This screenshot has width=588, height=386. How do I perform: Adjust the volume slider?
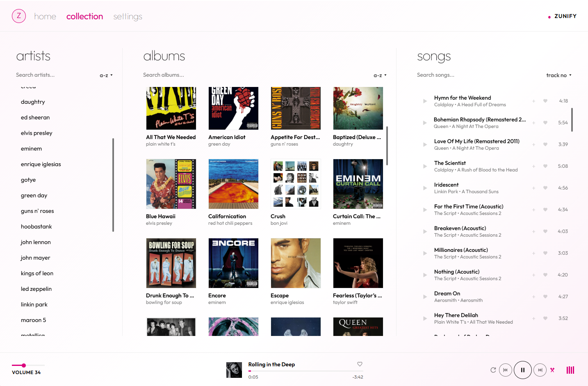pyautogui.click(x=28, y=365)
